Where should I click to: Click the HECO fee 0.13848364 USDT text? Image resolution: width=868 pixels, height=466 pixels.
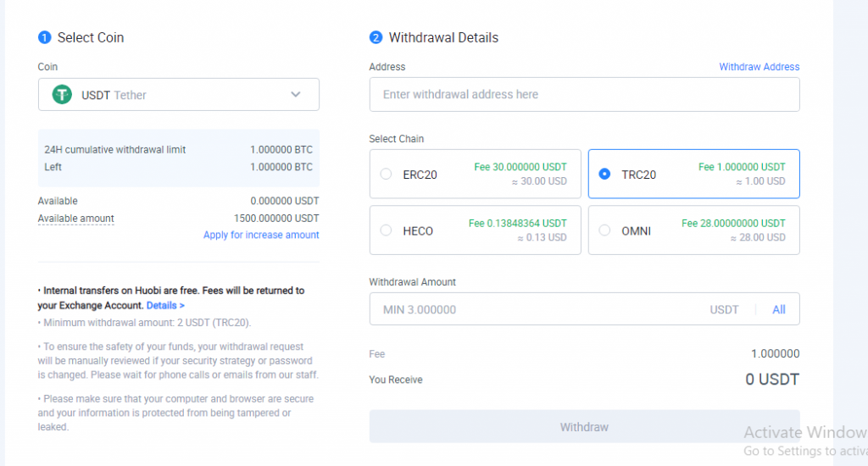click(517, 223)
